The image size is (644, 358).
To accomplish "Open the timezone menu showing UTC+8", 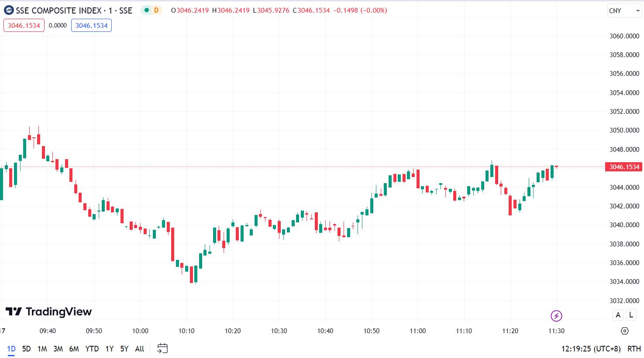I will [x=591, y=349].
